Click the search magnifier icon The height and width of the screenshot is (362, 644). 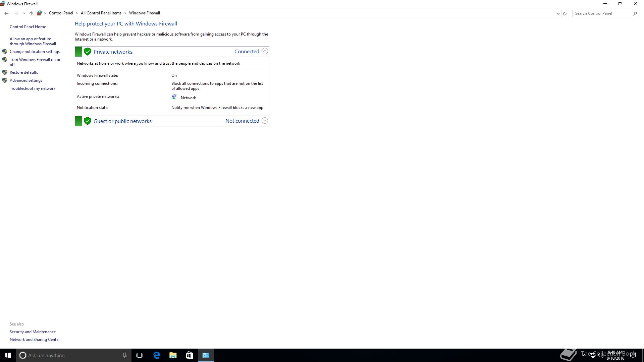point(635,13)
